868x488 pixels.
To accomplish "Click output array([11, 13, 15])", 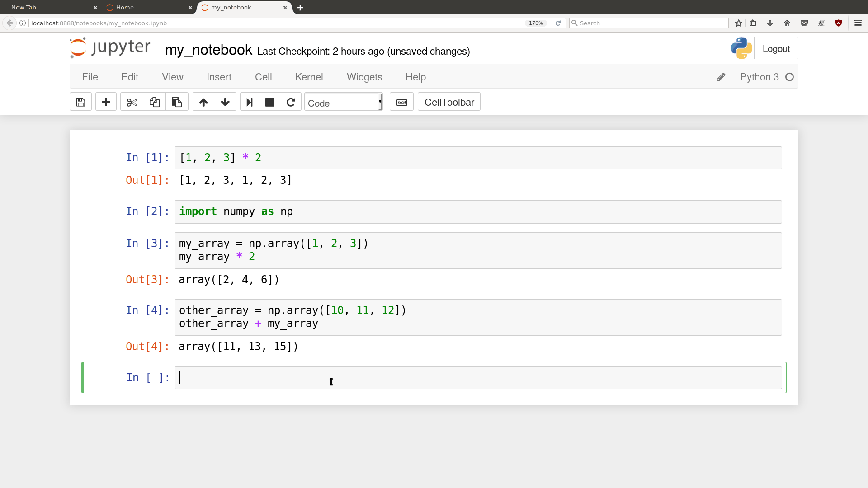I will [238, 347].
